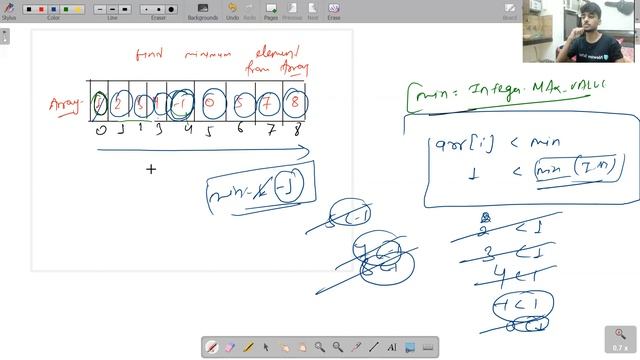640x360 pixels.
Task: Select the arrow Selector tool
Action: (x=266, y=347)
